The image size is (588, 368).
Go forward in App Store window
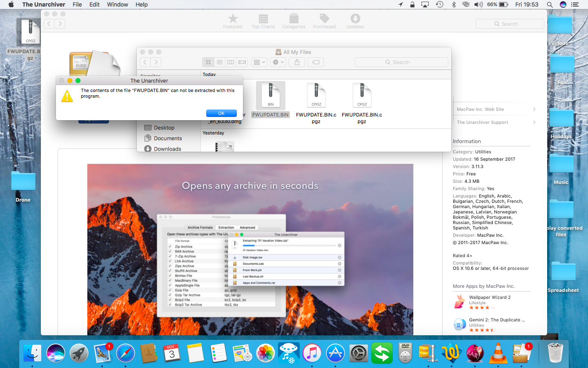coord(60,24)
